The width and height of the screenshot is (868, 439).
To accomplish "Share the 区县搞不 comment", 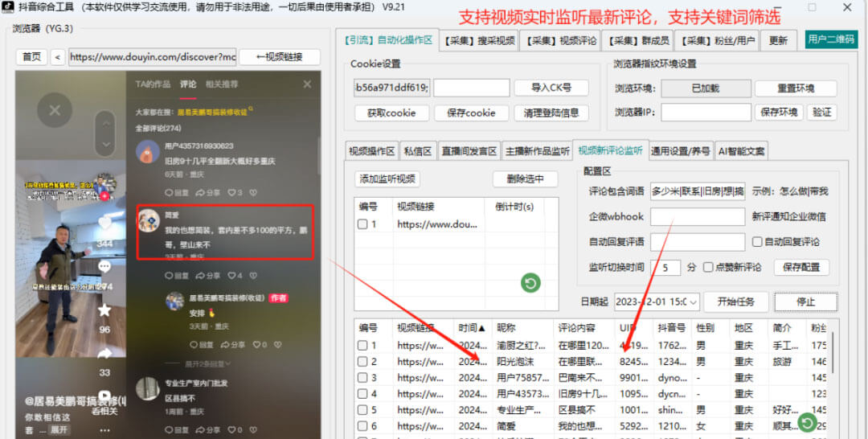I will point(208,430).
